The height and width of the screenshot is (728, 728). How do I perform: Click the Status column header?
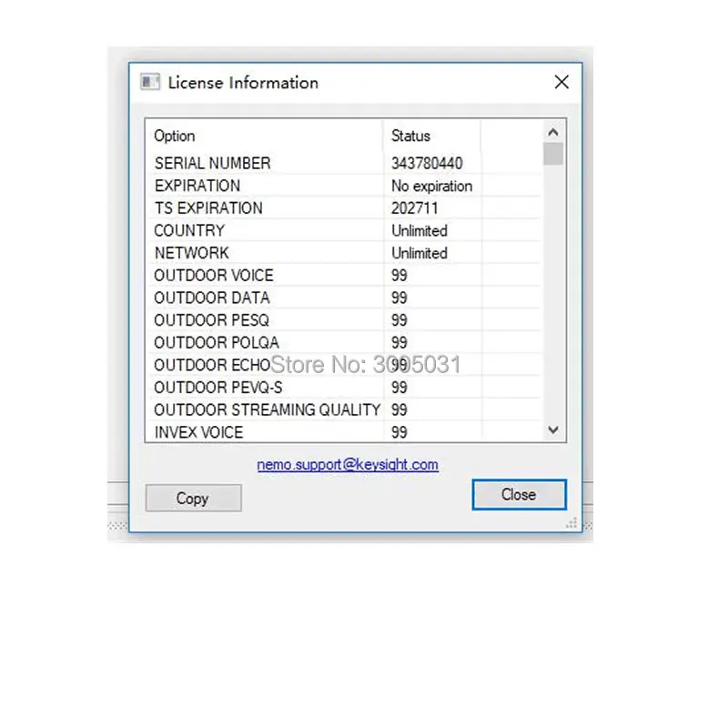point(433,136)
